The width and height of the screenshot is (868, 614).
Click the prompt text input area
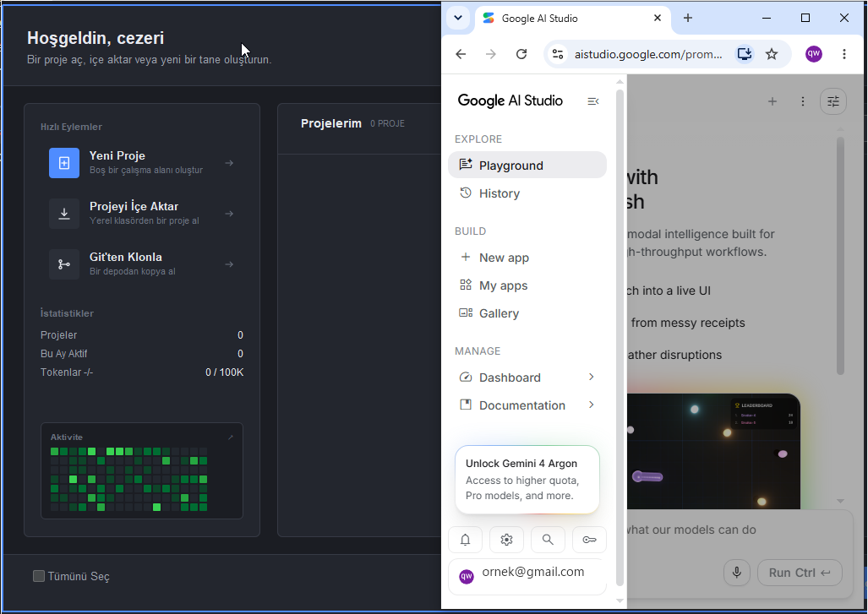click(x=691, y=530)
